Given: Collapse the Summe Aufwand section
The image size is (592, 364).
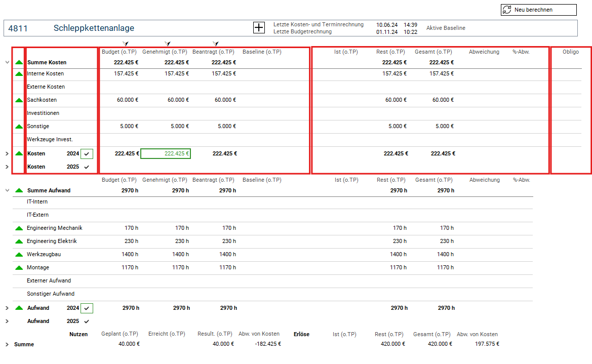Looking at the screenshot, I should (x=7, y=191).
